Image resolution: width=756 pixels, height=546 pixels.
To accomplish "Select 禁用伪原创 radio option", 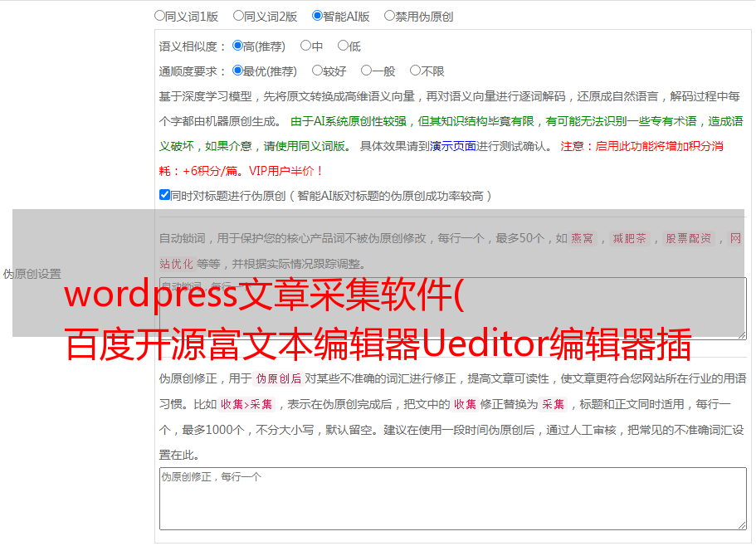I will [389, 16].
